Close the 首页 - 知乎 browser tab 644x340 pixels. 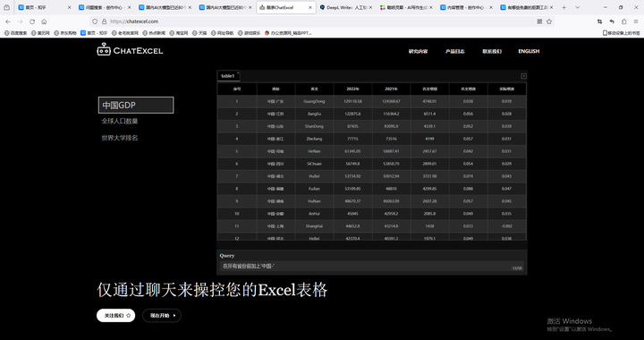point(69,7)
